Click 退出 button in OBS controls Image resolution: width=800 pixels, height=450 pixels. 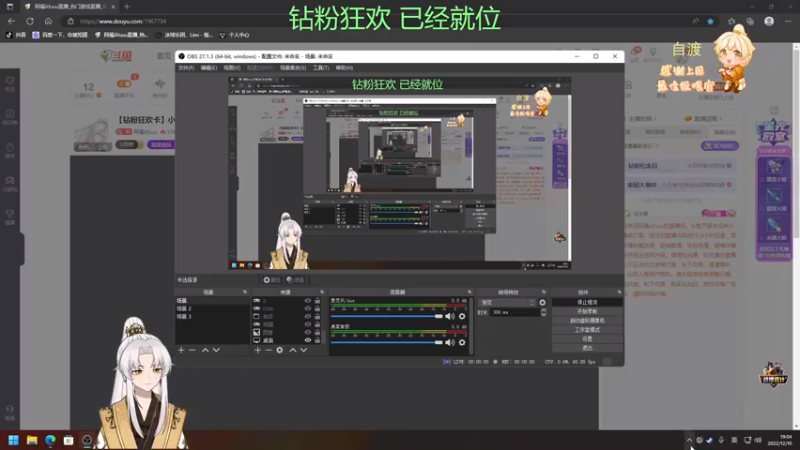[587, 348]
